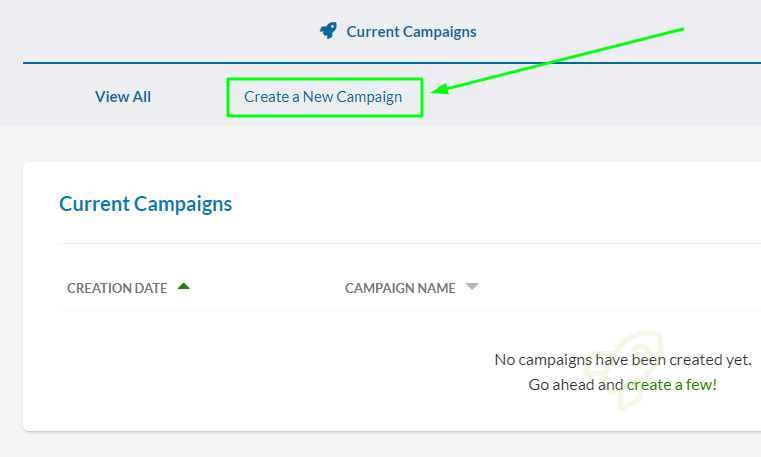Open the Create a New Campaign link
Image resolution: width=761 pixels, height=457 pixels.
click(x=323, y=97)
